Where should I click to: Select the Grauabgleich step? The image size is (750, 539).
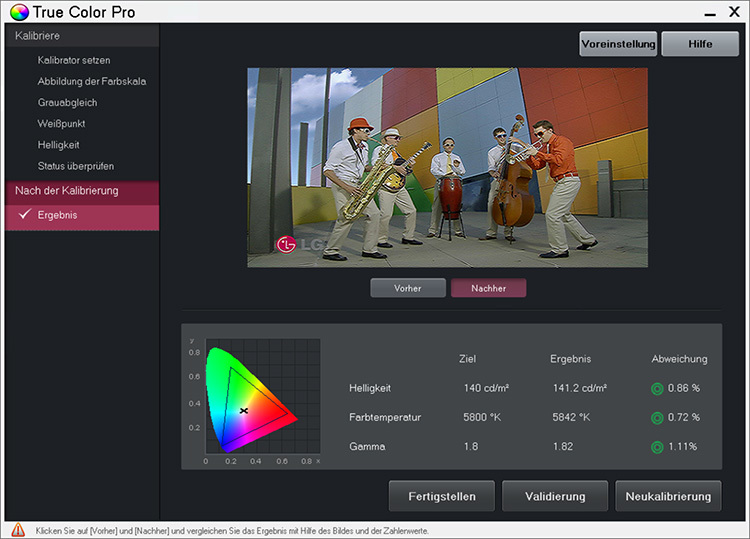click(67, 102)
